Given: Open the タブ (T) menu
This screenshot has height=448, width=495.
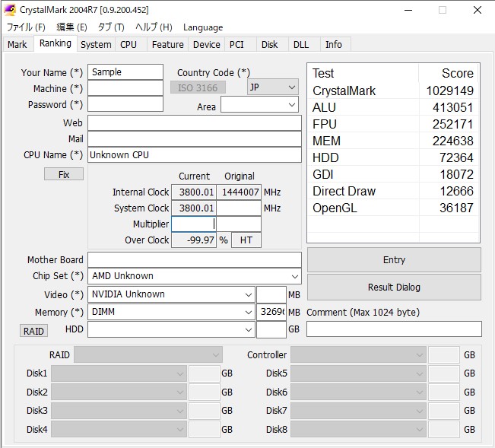Looking at the screenshot, I should point(111,27).
